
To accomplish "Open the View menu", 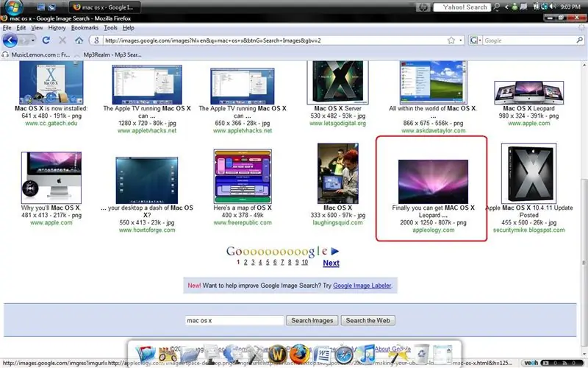I will [x=37, y=28].
